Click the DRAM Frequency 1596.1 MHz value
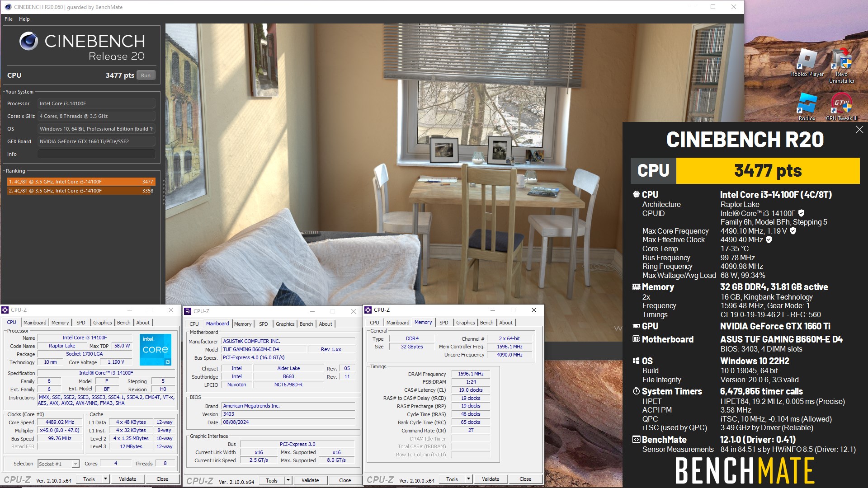The width and height of the screenshot is (868, 488). [x=471, y=374]
